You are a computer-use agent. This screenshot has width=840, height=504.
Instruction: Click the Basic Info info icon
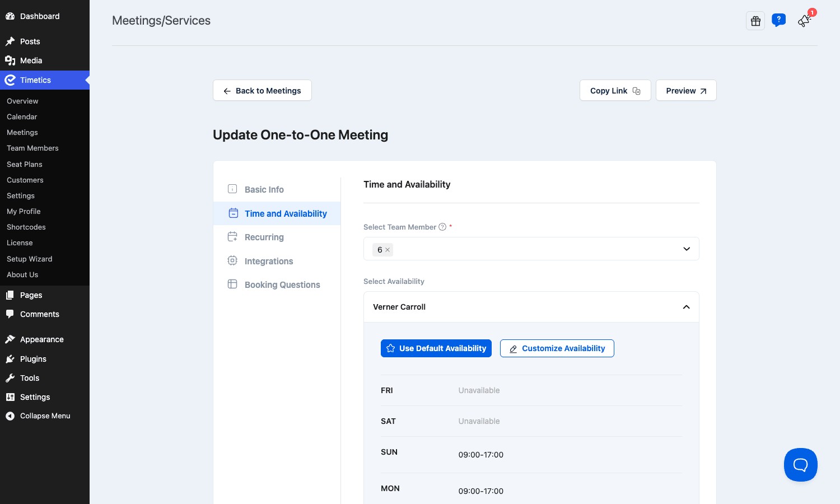[x=232, y=189]
